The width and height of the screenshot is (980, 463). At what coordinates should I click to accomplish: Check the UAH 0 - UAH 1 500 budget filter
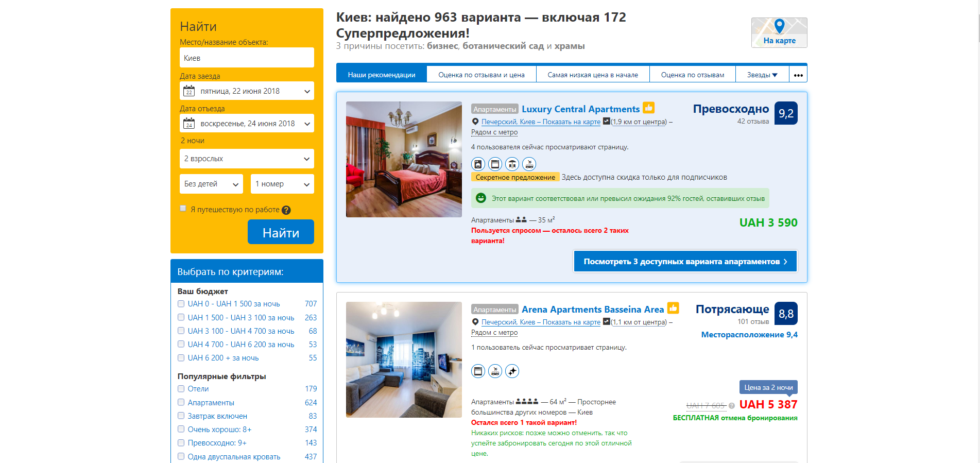coord(181,304)
